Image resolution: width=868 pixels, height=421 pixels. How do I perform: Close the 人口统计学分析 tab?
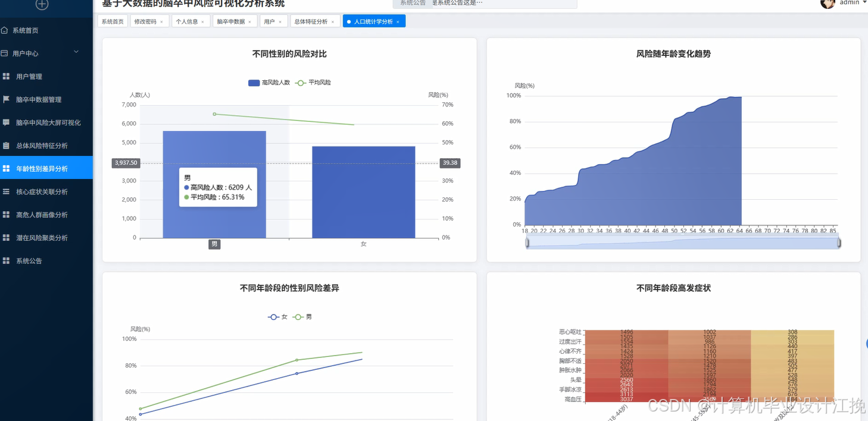point(398,22)
